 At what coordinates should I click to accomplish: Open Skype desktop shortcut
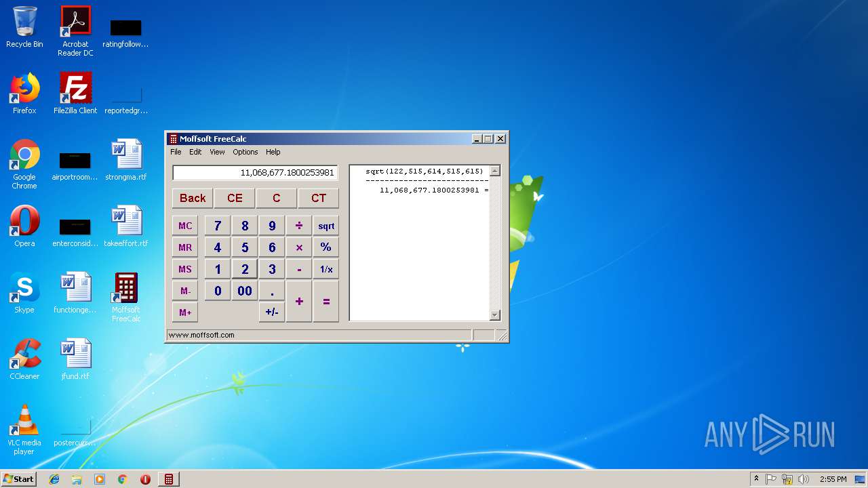pos(24,293)
